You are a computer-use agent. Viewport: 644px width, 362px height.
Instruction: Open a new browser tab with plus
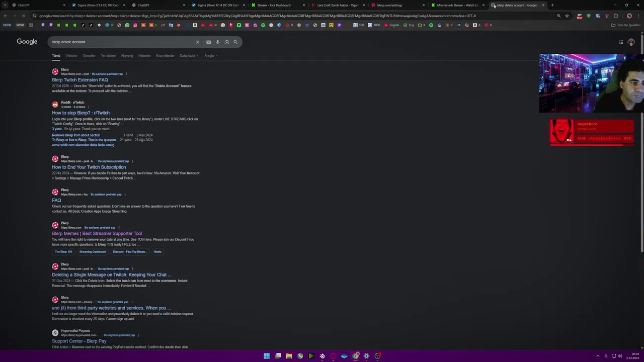click(x=552, y=5)
